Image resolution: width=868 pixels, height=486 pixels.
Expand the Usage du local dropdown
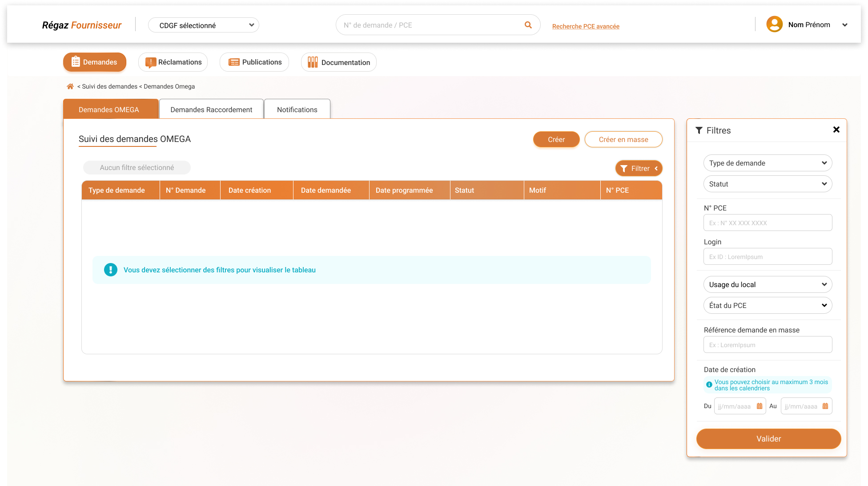pos(768,284)
